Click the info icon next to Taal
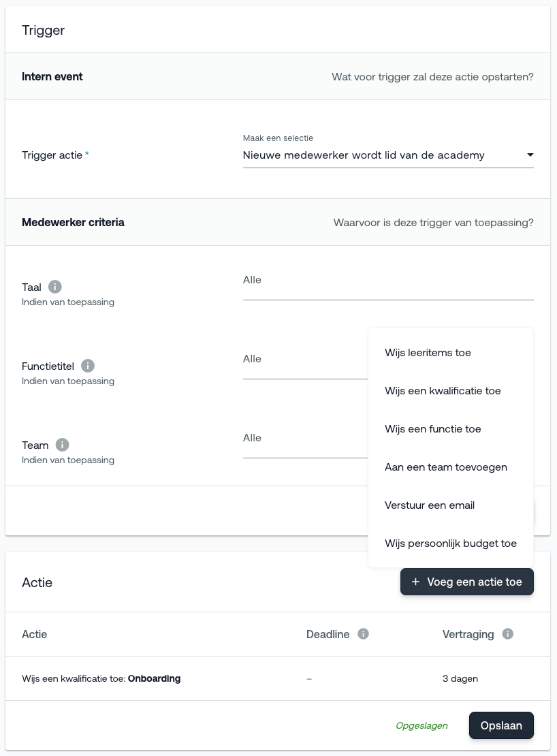Image resolution: width=557 pixels, height=756 pixels. pyautogui.click(x=55, y=287)
